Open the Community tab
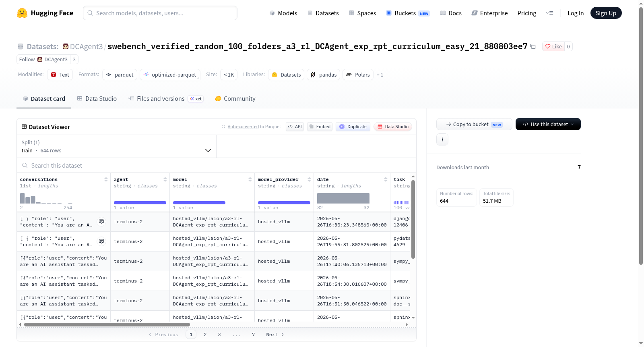Screen dimensions: 644x347 pyautogui.click(x=235, y=98)
